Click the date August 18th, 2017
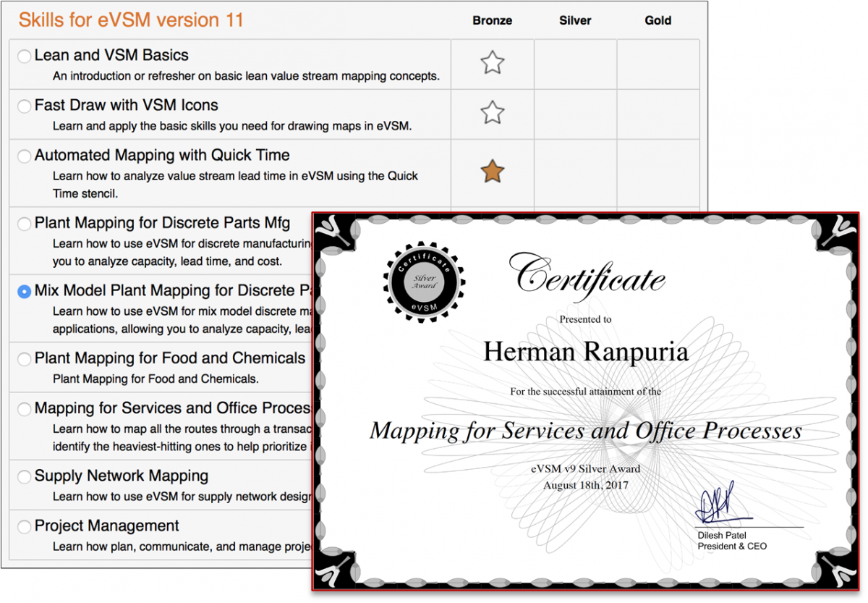 586,485
